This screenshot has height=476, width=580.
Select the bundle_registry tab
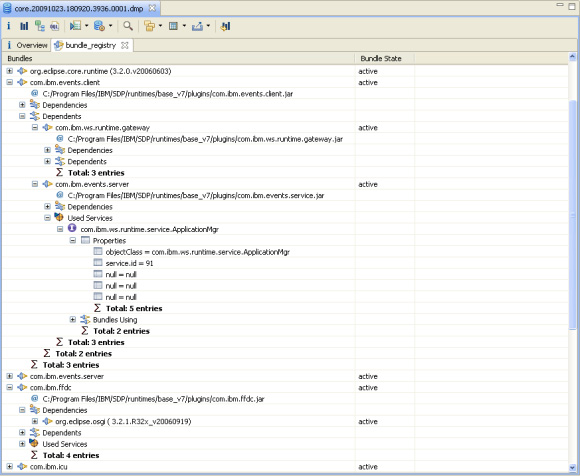[91, 45]
